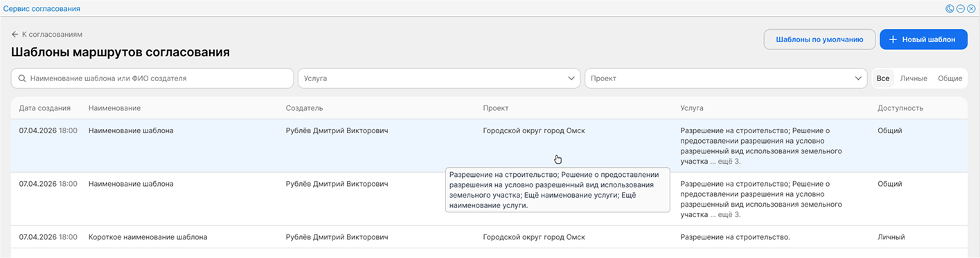The width and height of the screenshot is (980, 258).
Task: Click the magnifier icon in the search field
Action: pyautogui.click(x=22, y=78)
